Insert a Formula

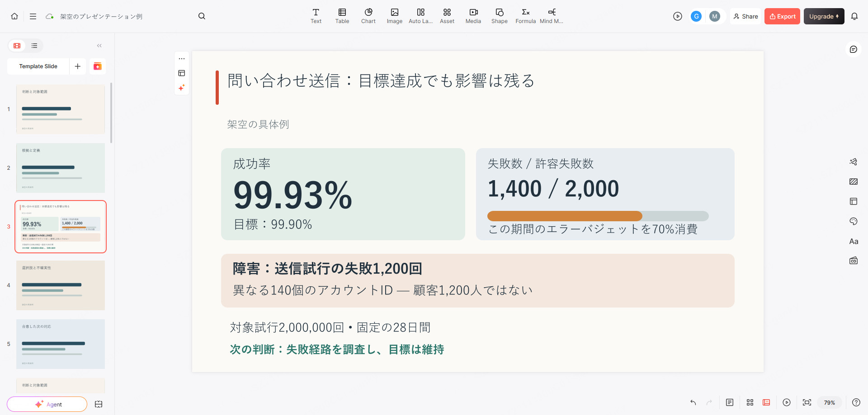pyautogui.click(x=526, y=16)
